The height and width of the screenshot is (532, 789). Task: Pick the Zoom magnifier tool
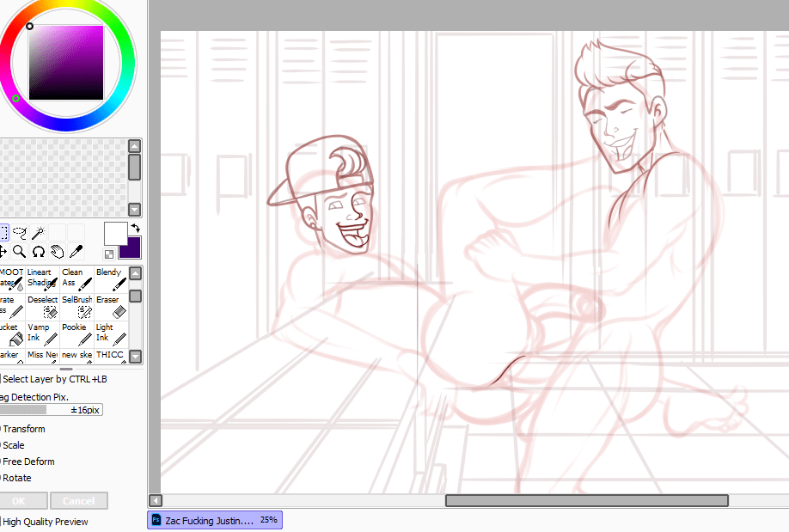(x=19, y=252)
